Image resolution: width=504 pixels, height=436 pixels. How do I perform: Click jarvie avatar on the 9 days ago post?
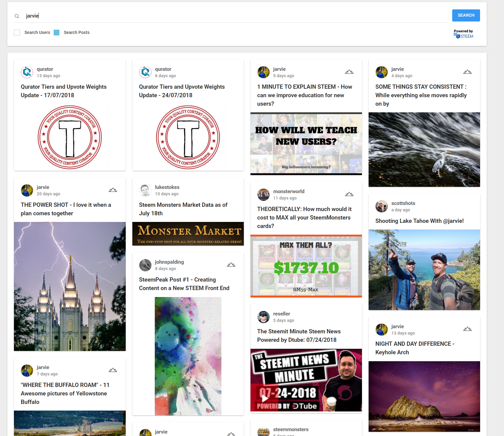point(263,72)
